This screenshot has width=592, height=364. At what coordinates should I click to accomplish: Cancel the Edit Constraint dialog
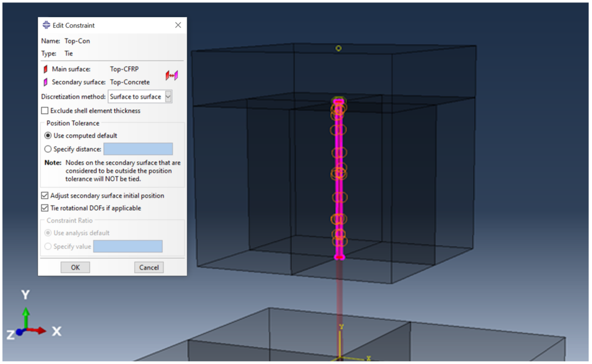(x=149, y=267)
